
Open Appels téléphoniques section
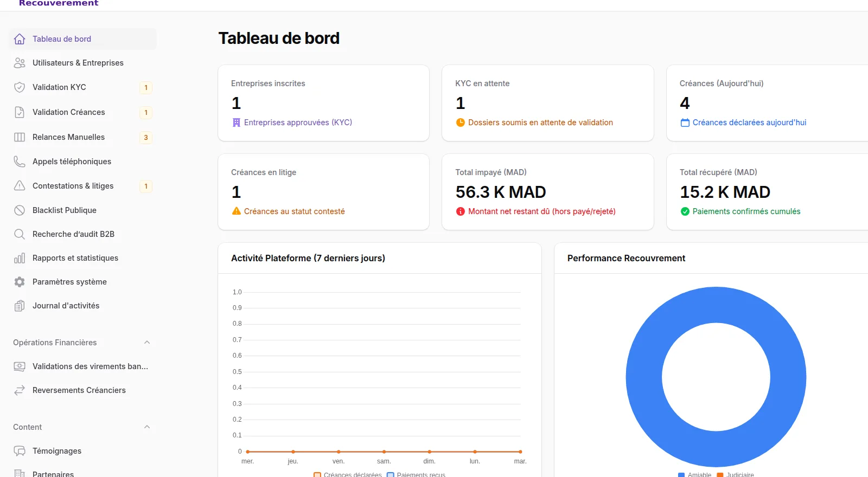tap(83, 162)
